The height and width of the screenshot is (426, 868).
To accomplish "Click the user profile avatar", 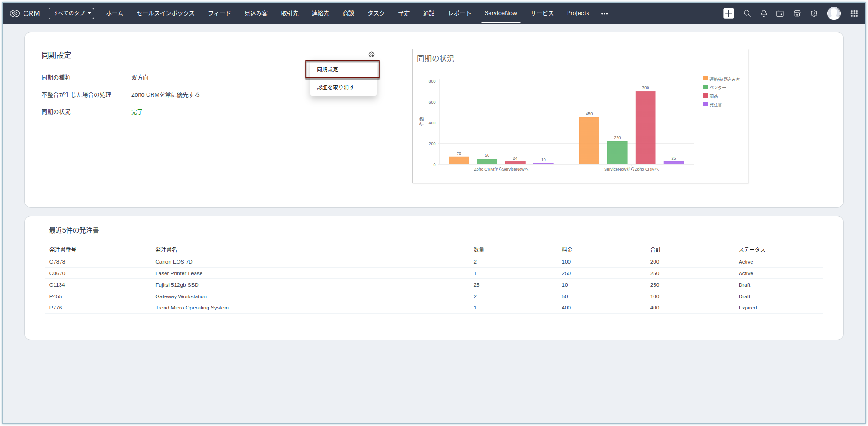I will [834, 13].
